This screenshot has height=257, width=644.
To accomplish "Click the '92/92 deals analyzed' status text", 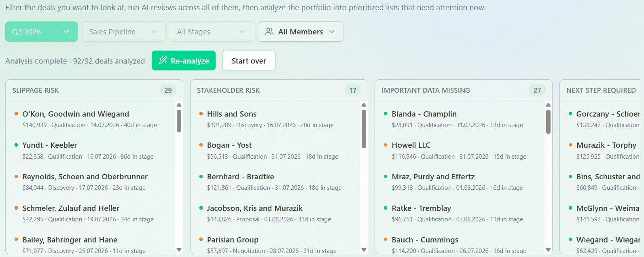I will tap(109, 61).
